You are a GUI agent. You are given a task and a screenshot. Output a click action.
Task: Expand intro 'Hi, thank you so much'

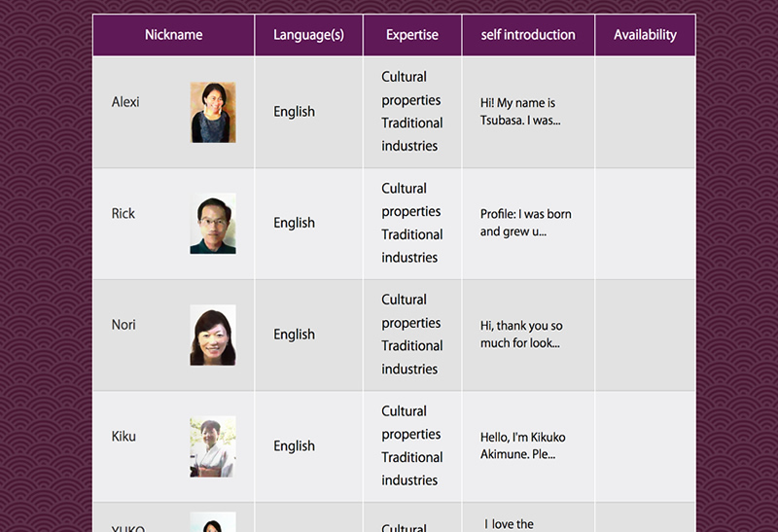[521, 335]
